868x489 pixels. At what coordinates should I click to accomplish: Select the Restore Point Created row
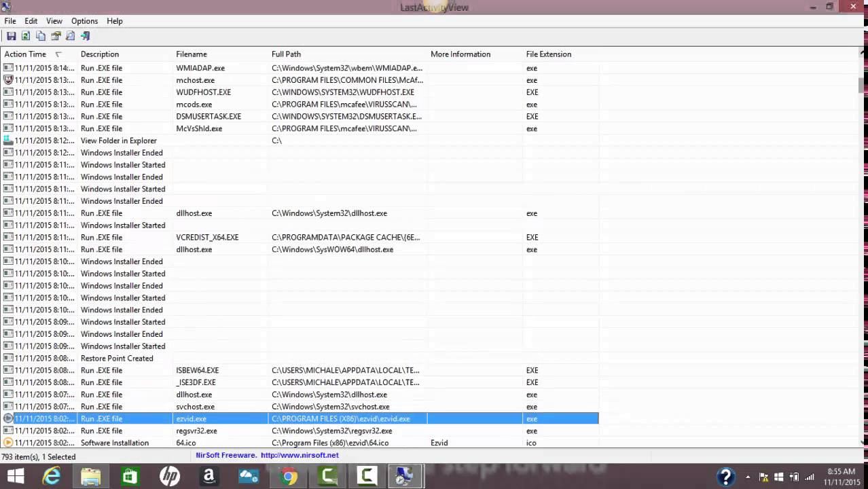(300, 359)
